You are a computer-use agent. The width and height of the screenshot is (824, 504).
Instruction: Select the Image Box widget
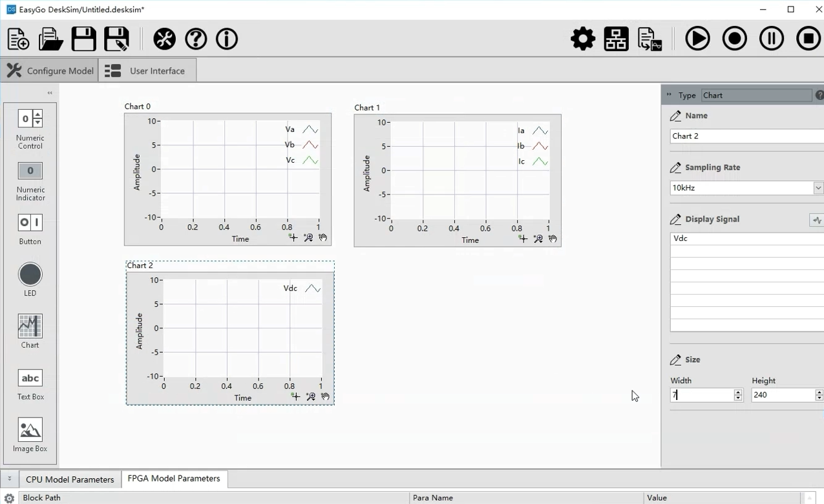(30, 435)
